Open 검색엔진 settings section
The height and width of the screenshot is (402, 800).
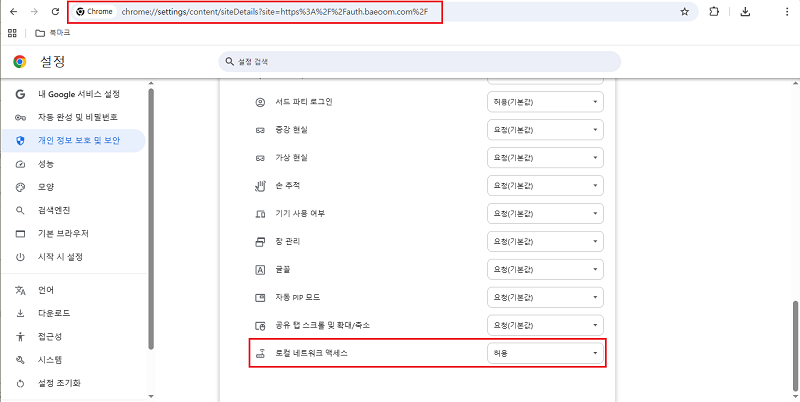54,210
